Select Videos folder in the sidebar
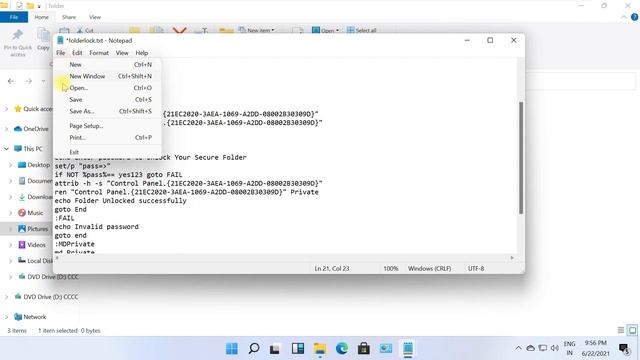This screenshot has height=360, width=640. [x=32, y=245]
